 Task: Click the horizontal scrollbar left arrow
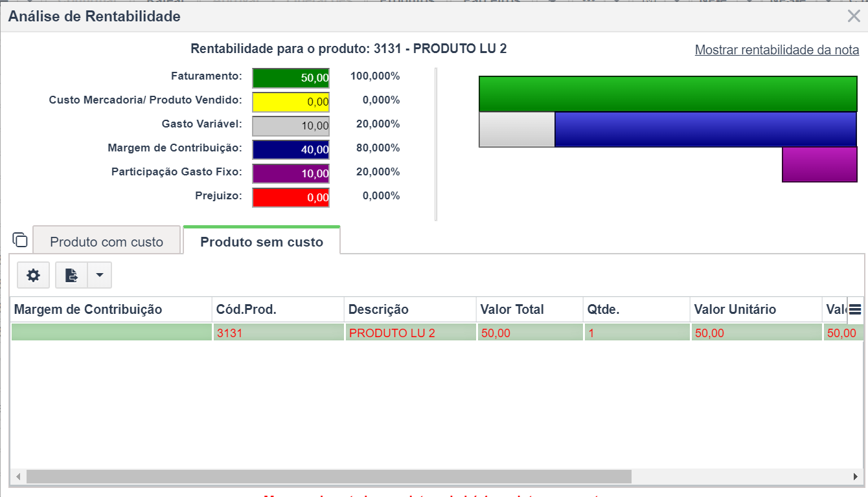pyautogui.click(x=18, y=477)
